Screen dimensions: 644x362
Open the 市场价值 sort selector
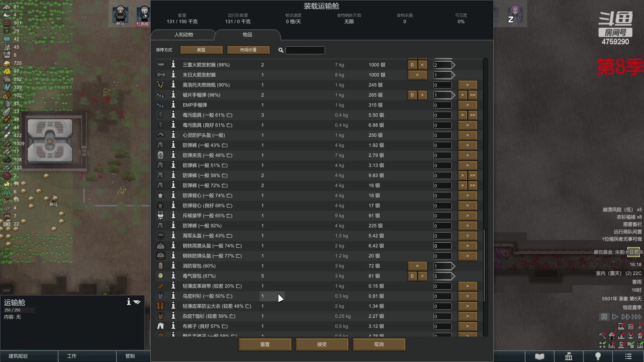[x=248, y=50]
